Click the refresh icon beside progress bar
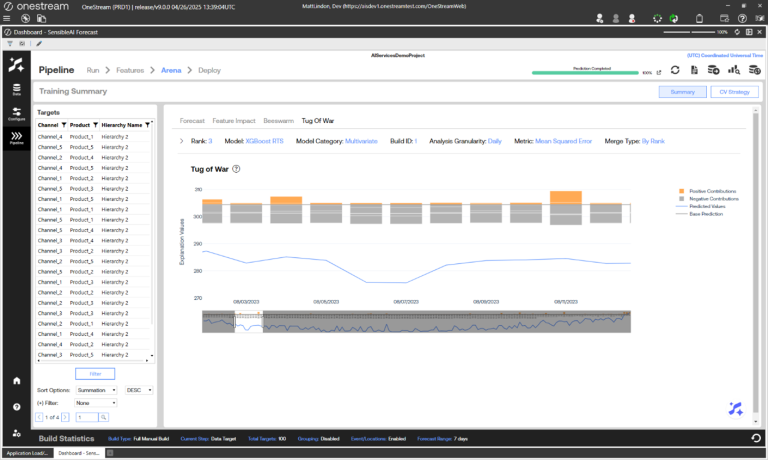Viewport: 768px width, 460px height. [676, 71]
